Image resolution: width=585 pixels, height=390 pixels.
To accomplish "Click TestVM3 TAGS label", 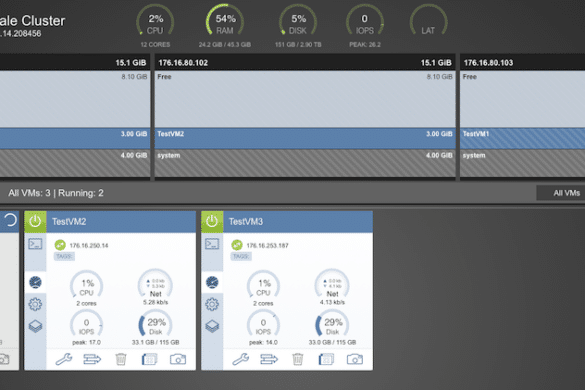I will click(241, 256).
